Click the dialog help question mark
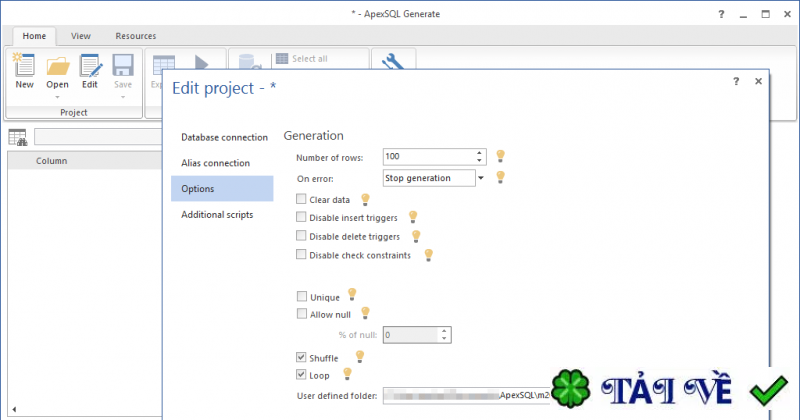This screenshot has width=800, height=420. 737,81
